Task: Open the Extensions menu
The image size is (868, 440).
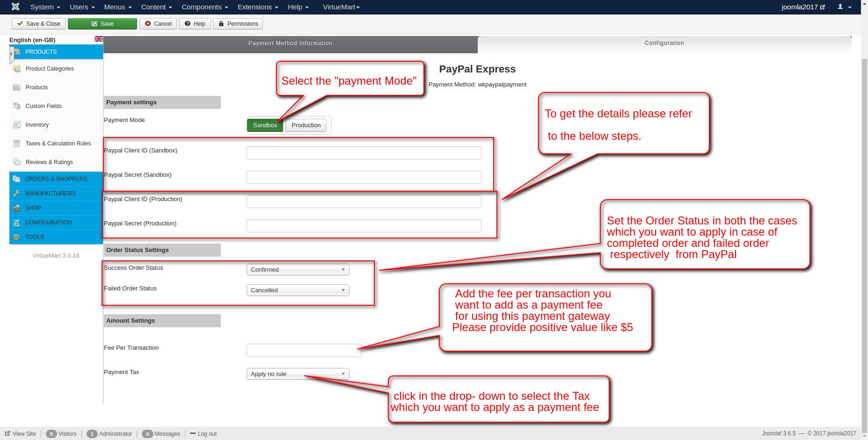Action: point(258,7)
